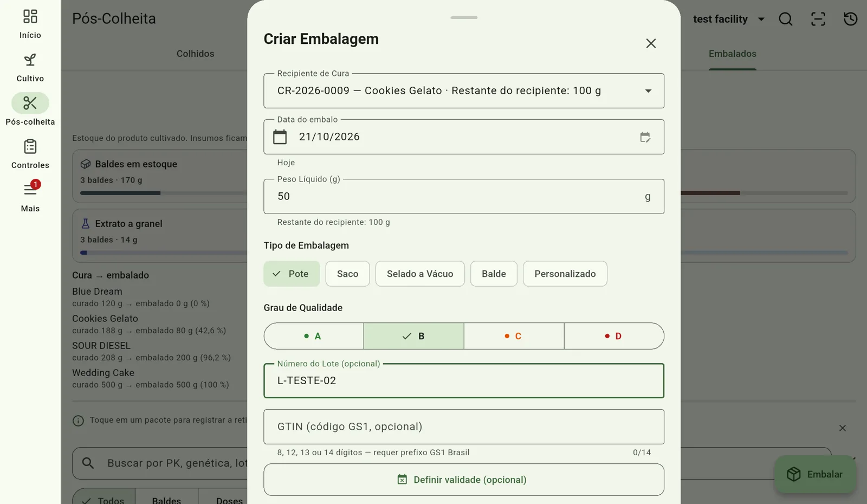Close the Criar Embalagem dialog
The image size is (867, 504).
coord(651,43)
